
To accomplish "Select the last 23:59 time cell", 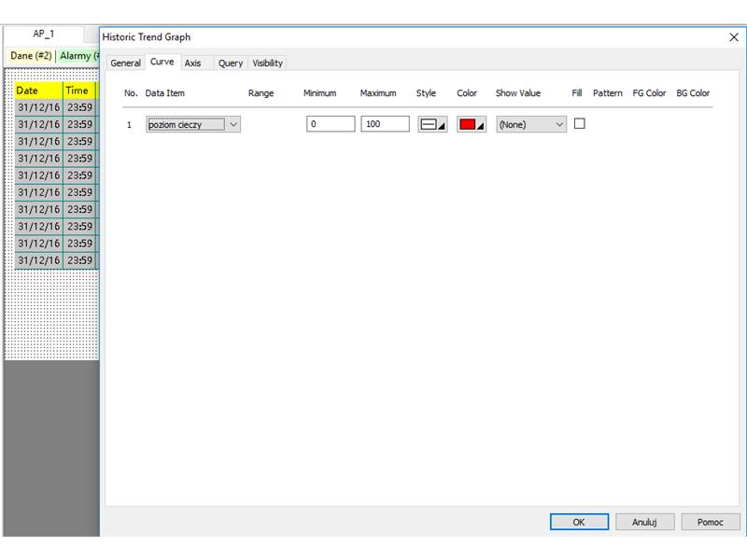I will [x=79, y=260].
